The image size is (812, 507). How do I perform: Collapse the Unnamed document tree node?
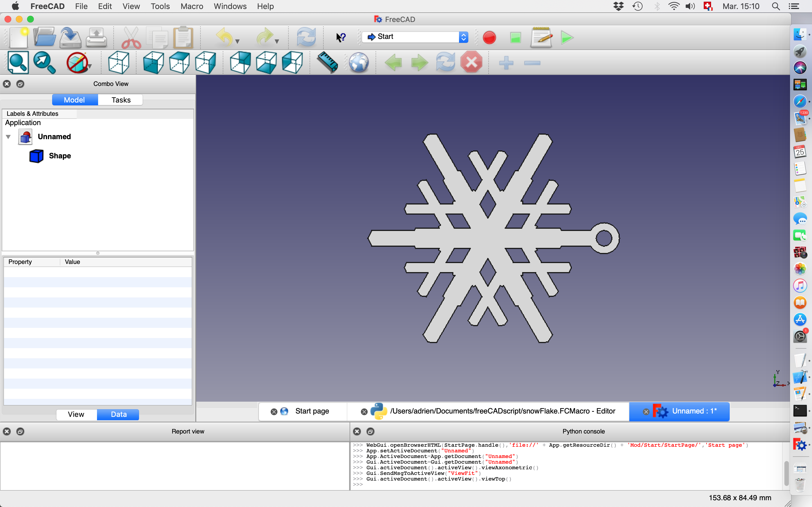pyautogui.click(x=8, y=137)
